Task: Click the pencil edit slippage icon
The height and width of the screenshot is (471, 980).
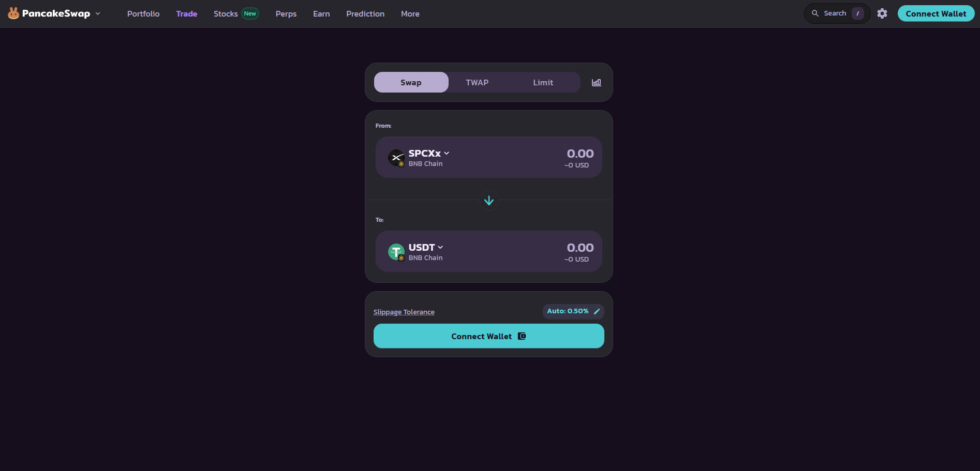Action: [597, 311]
